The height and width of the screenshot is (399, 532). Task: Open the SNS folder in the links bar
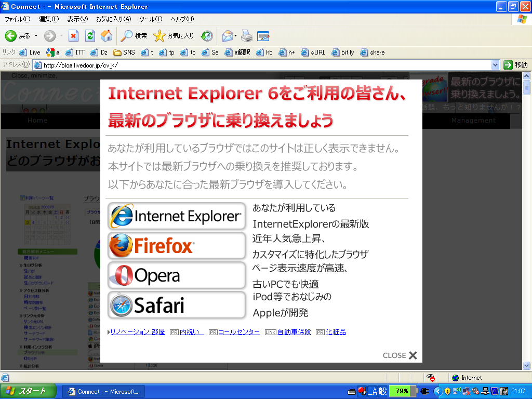[124, 52]
